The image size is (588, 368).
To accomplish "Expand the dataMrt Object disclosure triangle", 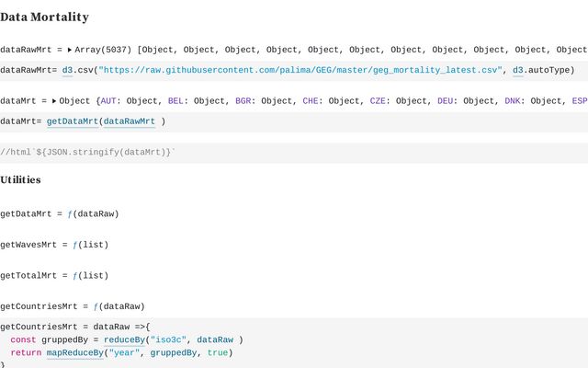I will tap(53, 100).
